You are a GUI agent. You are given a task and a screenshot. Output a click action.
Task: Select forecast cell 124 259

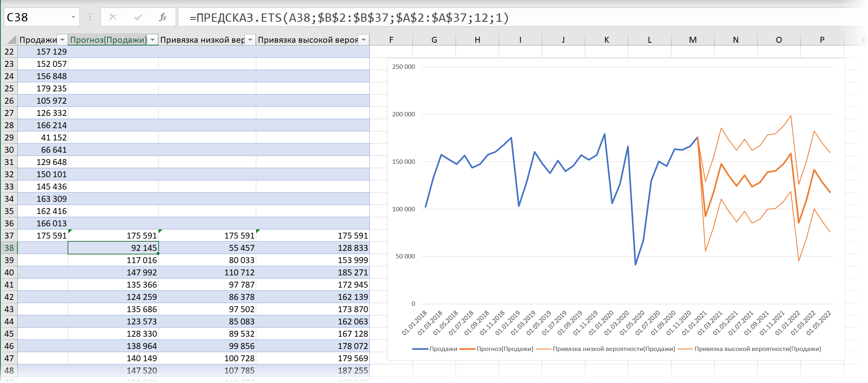tap(113, 297)
